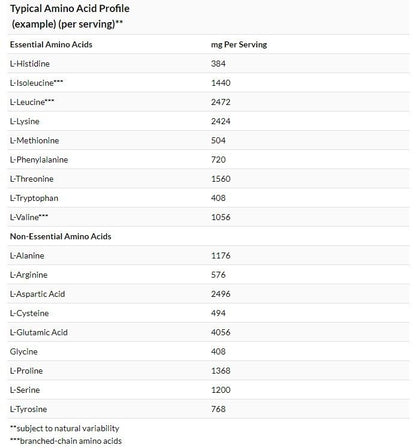Click the L-Tyrosine row label
This screenshot has width=416, height=448.
pyautogui.click(x=28, y=409)
